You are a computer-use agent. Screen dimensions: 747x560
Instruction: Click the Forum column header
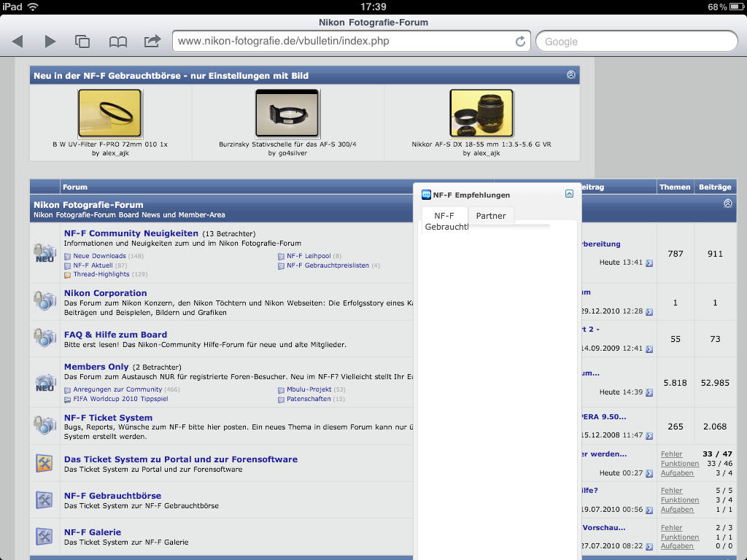click(75, 187)
